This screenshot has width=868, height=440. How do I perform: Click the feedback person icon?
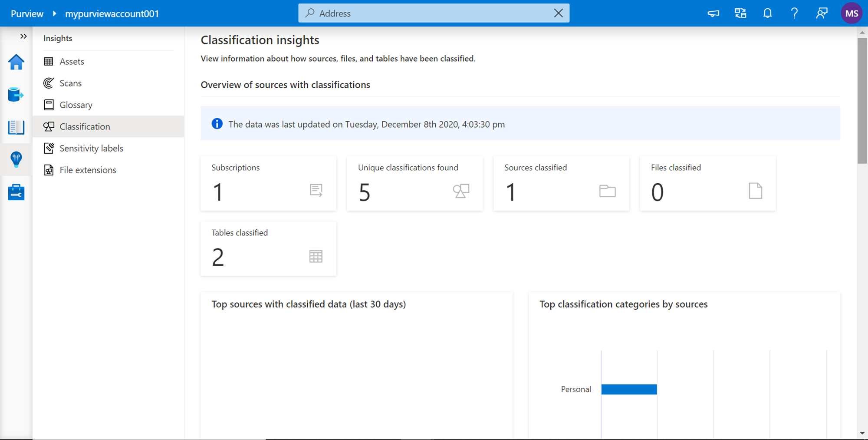[822, 13]
